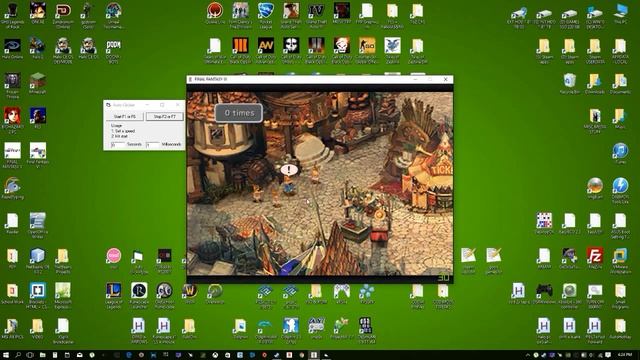Open the Windows Start menu
The width and height of the screenshot is (640, 360).
(6, 355)
